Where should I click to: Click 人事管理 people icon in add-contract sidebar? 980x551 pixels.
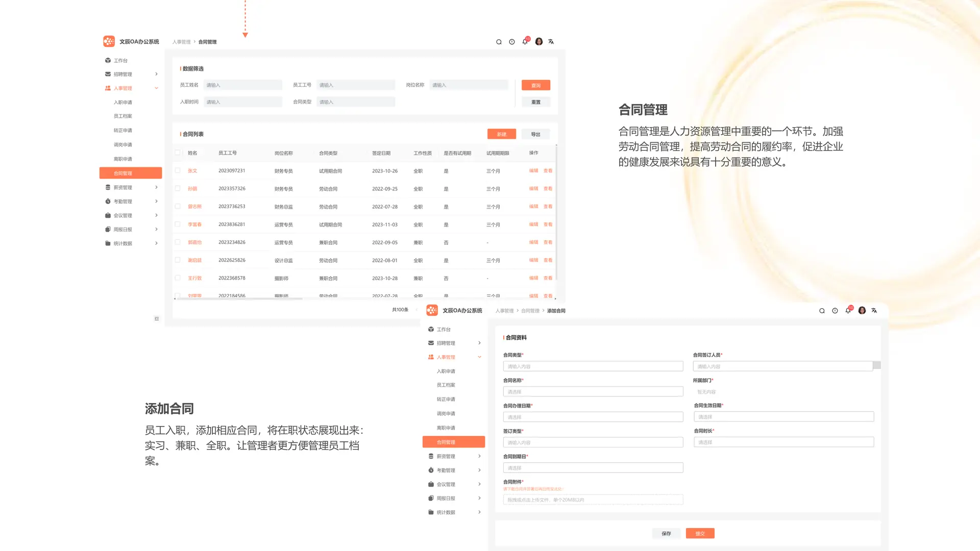tap(431, 357)
